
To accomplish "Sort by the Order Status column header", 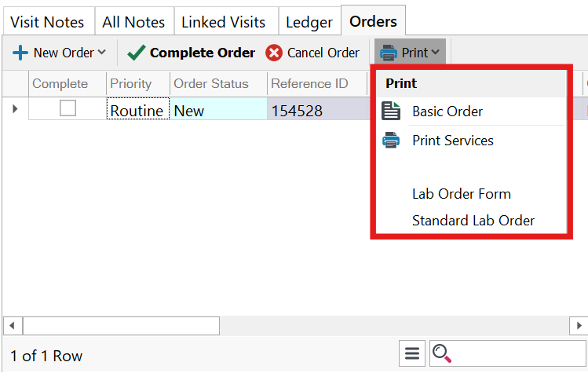I will tap(210, 84).
